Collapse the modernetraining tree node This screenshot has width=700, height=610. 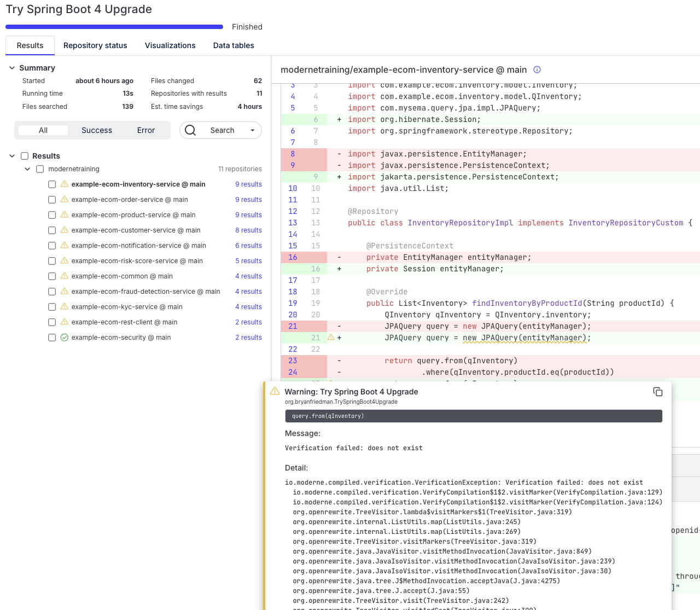click(27, 169)
